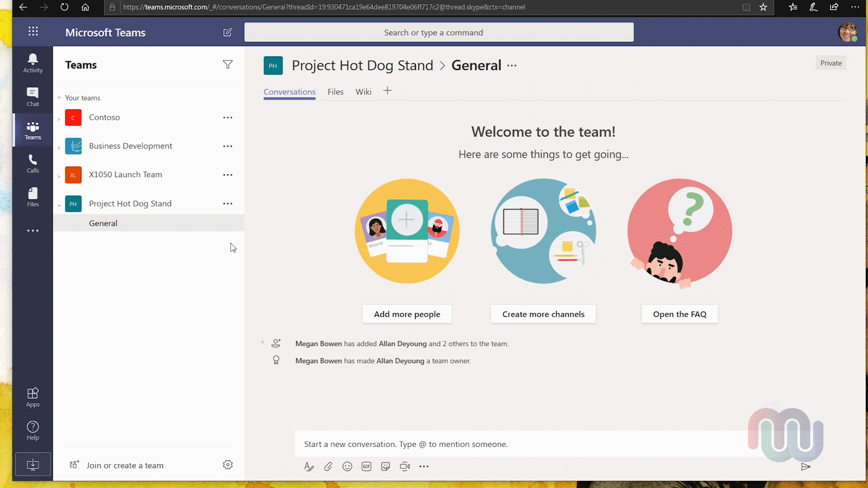Viewport: 868px width, 488px height.
Task: Click the download desktop app icon
Action: 33,464
